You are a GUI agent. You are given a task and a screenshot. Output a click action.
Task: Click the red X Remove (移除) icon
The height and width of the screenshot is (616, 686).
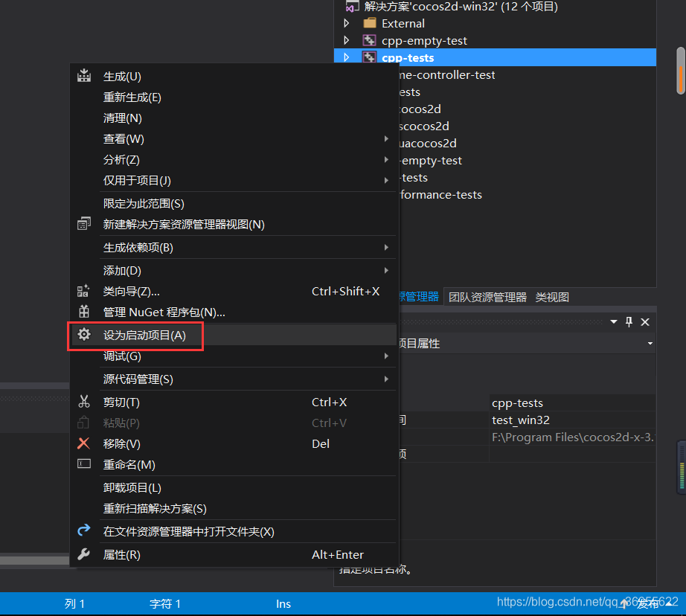pyautogui.click(x=83, y=443)
